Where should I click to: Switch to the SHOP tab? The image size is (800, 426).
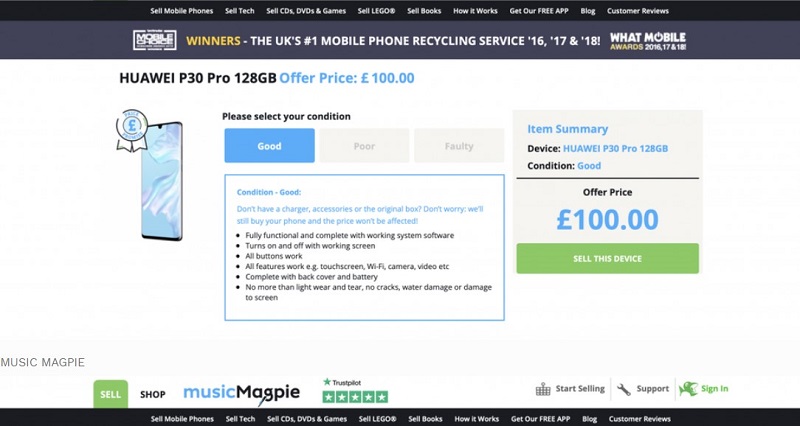(153, 394)
